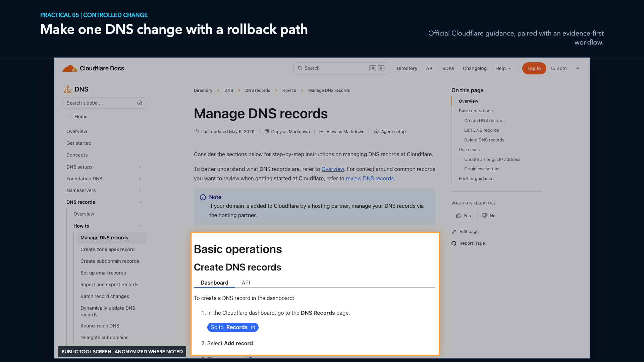Follow the review DNS records link
The width and height of the screenshot is (644, 362).
point(370,178)
